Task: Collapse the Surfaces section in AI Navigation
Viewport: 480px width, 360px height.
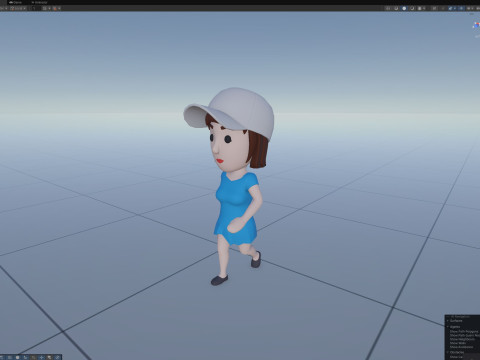Action: coord(447,321)
